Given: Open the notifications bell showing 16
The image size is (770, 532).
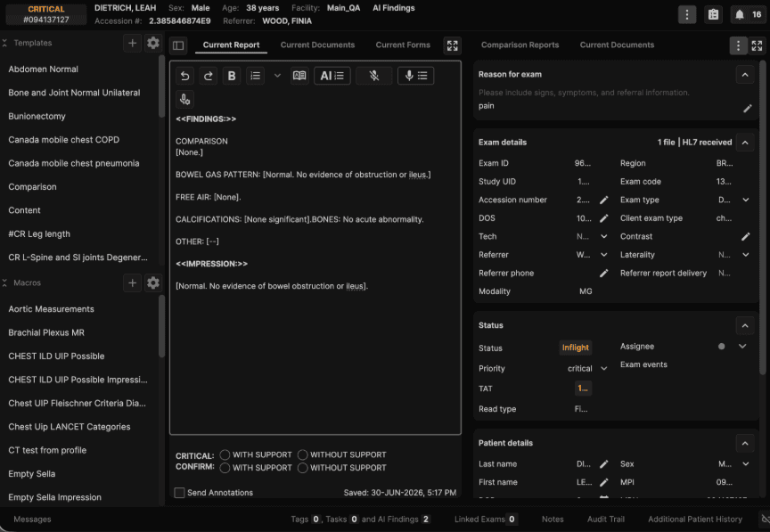Looking at the screenshot, I should [x=748, y=15].
